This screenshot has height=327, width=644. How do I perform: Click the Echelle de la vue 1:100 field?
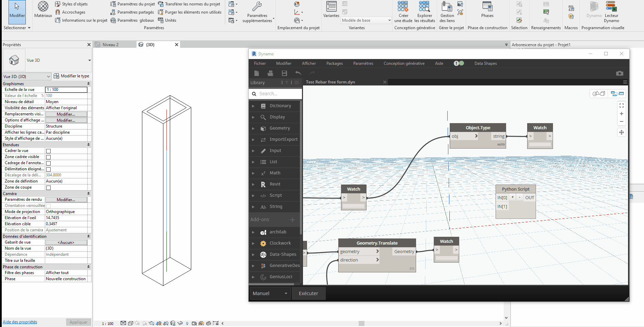point(66,90)
